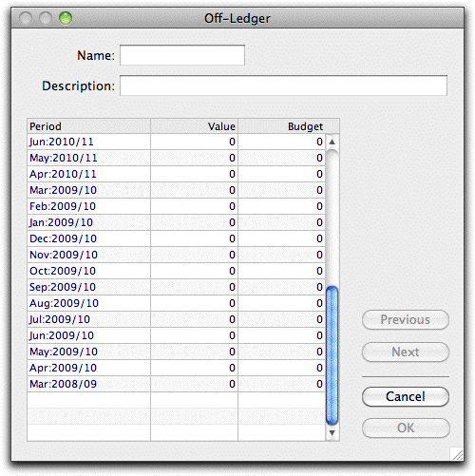475x476 pixels.
Task: Sort by the Period column header
Action: (x=88, y=126)
